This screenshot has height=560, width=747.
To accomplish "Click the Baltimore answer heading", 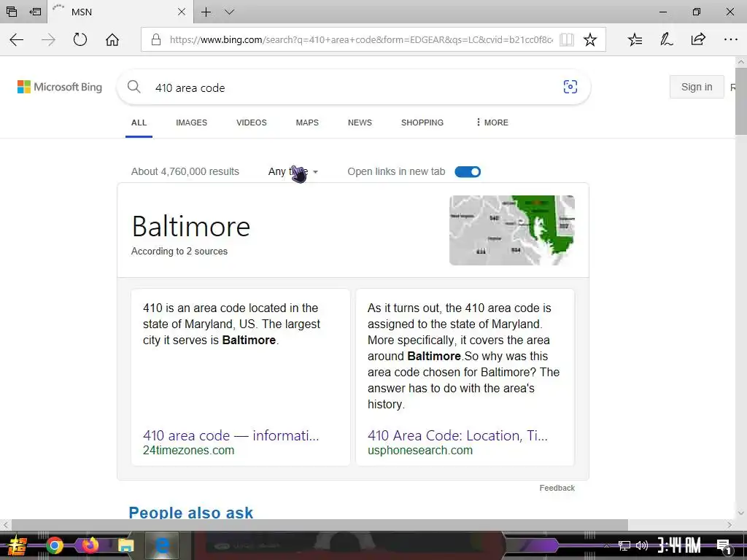I will (x=191, y=226).
